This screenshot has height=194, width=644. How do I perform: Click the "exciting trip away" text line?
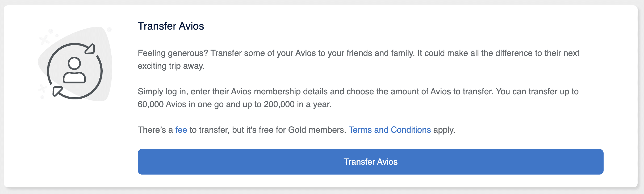pos(171,66)
